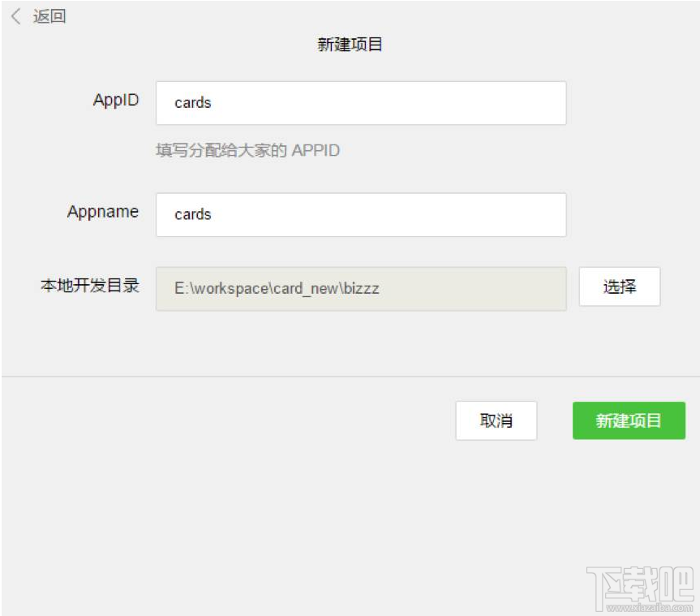The image size is (700, 616).
Task: Click the 新建项目 page title
Action: pyautogui.click(x=350, y=44)
